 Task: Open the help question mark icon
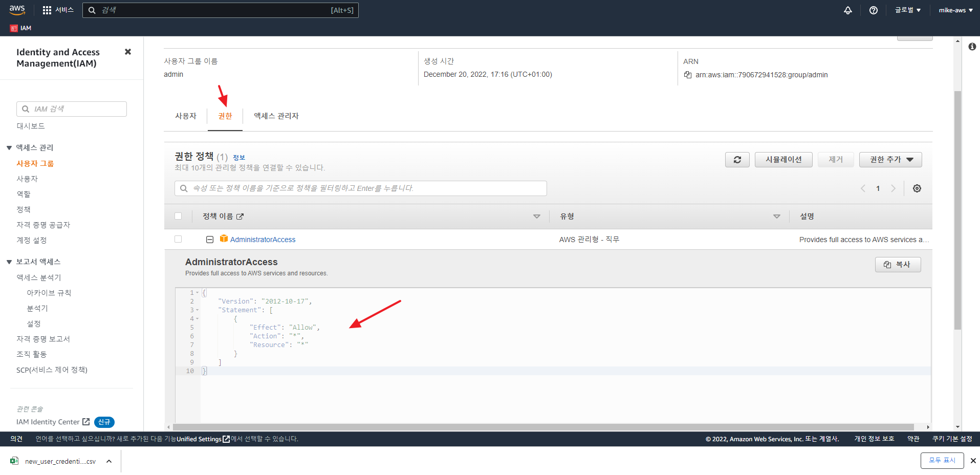(874, 10)
